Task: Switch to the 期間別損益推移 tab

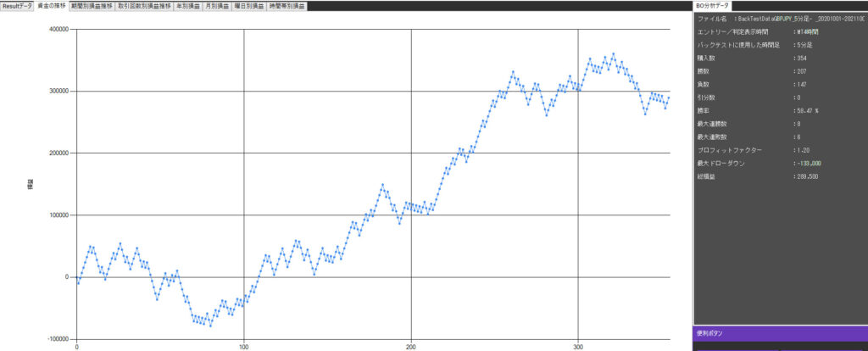Action: [92, 6]
